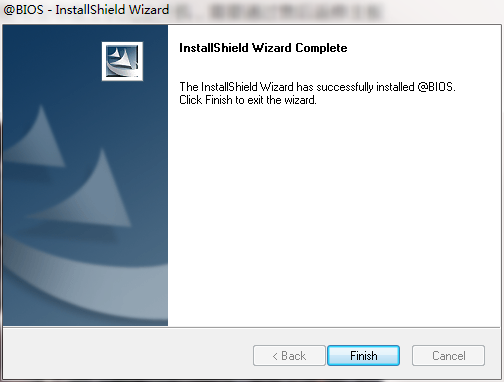Click the left chevron on the Back button
The width and height of the screenshot is (504, 382).
tap(275, 356)
